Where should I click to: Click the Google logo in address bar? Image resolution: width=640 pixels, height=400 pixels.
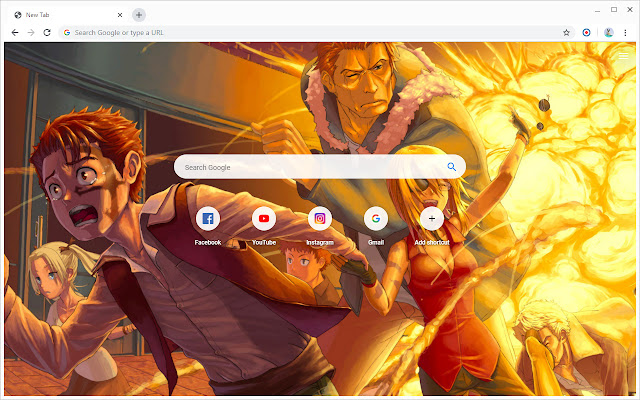click(x=67, y=33)
